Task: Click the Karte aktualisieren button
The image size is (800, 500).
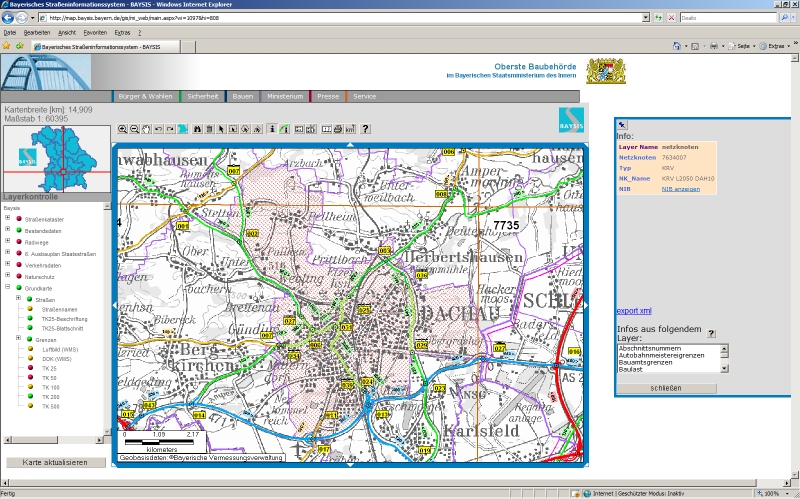Action: point(55,463)
